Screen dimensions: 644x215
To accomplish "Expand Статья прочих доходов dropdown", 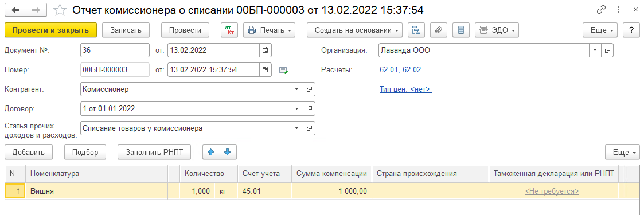I will coord(298,128).
